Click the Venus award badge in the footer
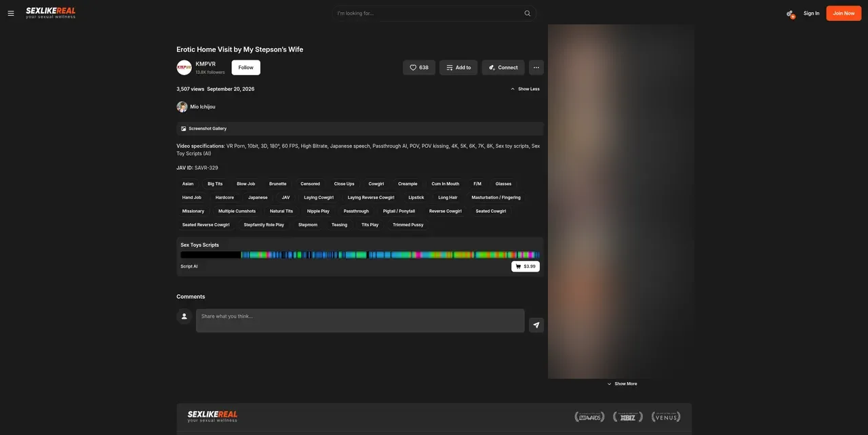This screenshot has width=868, height=435. tap(666, 417)
